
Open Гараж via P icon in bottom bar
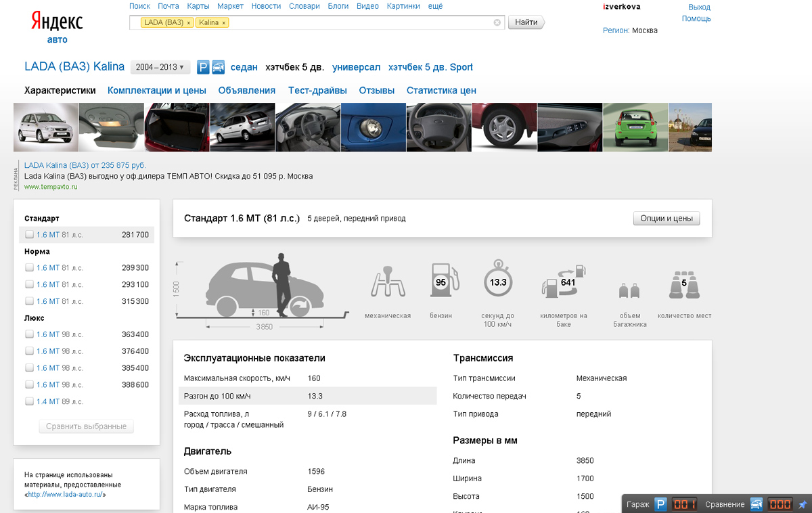(660, 504)
